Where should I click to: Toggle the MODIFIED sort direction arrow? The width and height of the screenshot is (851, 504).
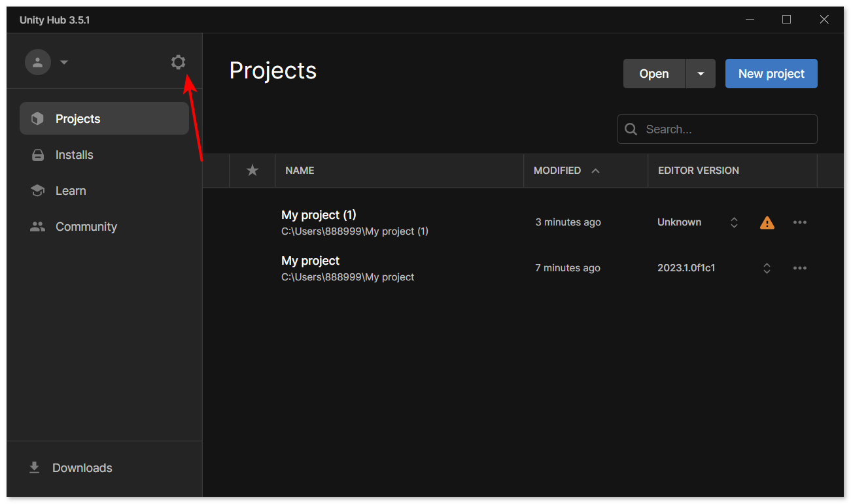[595, 171]
